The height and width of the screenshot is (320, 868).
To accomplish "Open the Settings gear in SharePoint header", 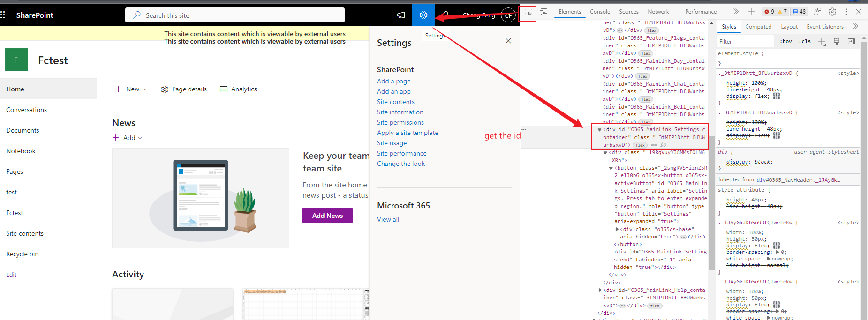I will 423,15.
